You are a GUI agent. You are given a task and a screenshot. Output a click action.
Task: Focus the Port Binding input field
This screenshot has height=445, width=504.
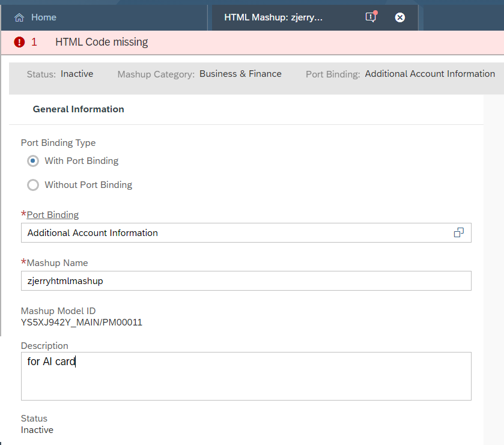(x=234, y=233)
